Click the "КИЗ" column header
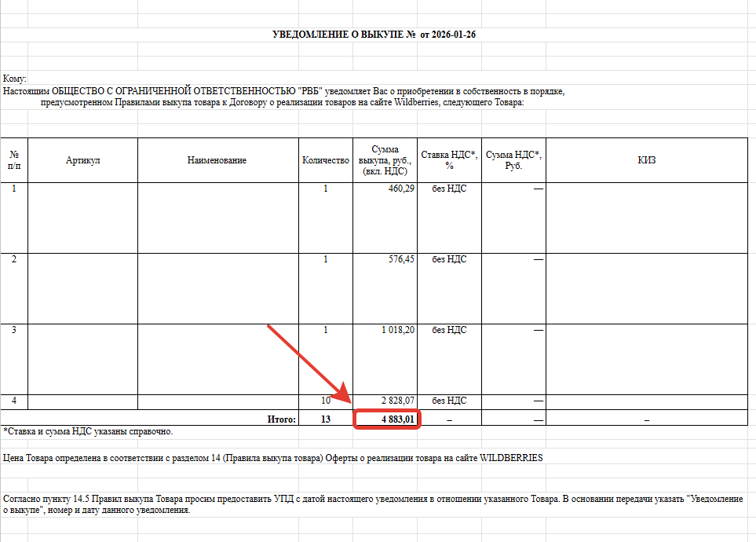The image size is (756, 542). tap(646, 160)
